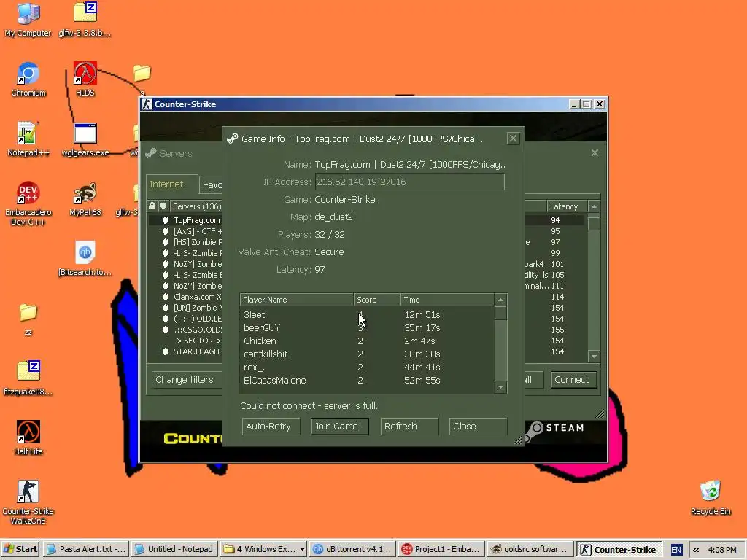Close the Servers panel with X
Screen dimensions: 747x560
(x=595, y=153)
